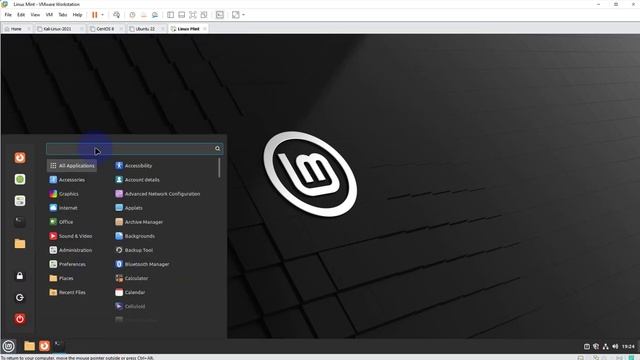Switch to the Ubuntu 22 VM tab

coord(145,29)
